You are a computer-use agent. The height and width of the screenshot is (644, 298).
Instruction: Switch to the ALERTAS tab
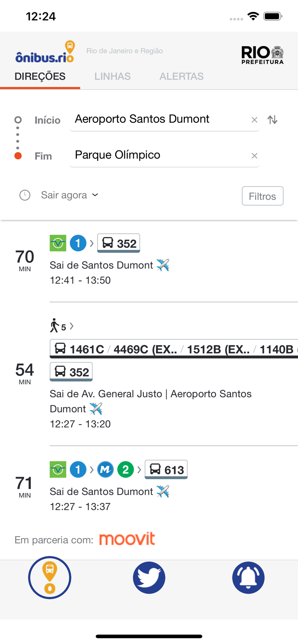click(181, 76)
